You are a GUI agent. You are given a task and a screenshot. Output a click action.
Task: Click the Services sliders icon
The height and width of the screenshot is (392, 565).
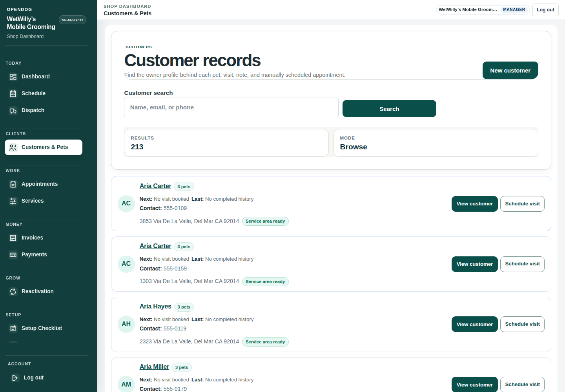(x=13, y=201)
